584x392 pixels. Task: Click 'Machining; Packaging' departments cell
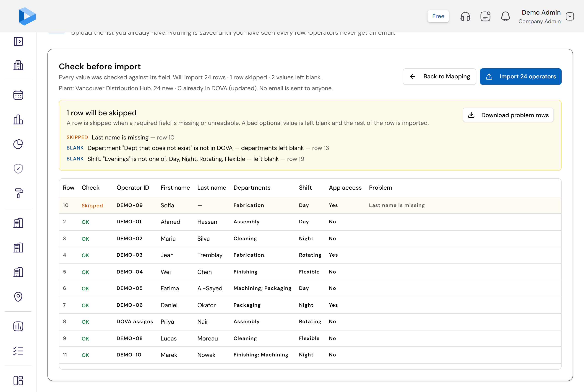262,288
